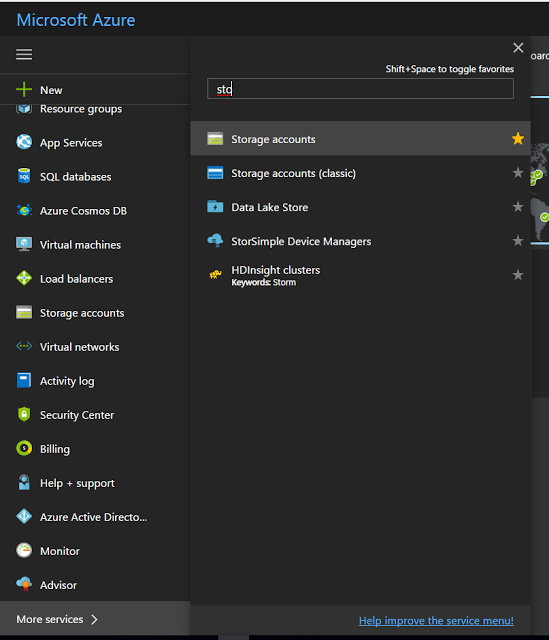Favorite Storage accounts (classic) with star

(518, 173)
